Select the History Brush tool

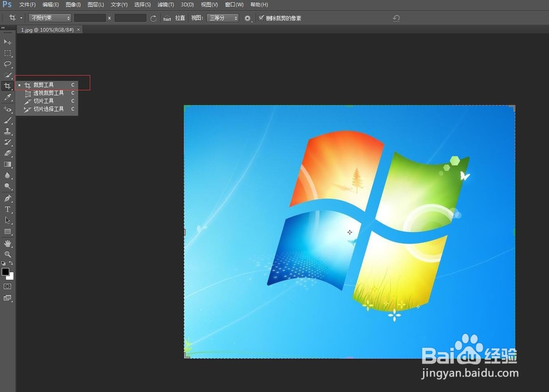(x=7, y=142)
